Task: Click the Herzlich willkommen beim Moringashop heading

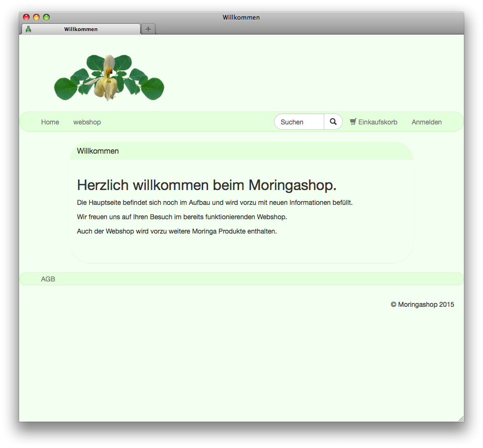Action: (x=207, y=185)
